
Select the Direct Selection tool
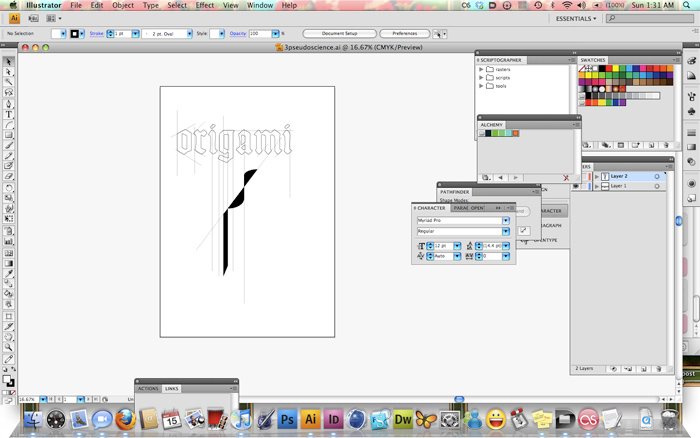(8, 72)
